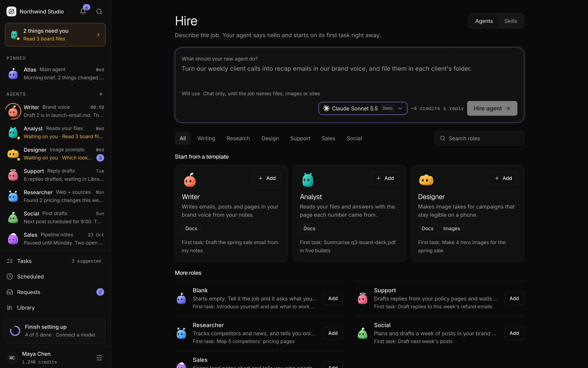Click the MC avatar for Maya Chen
The image size is (588, 368).
click(x=12, y=358)
